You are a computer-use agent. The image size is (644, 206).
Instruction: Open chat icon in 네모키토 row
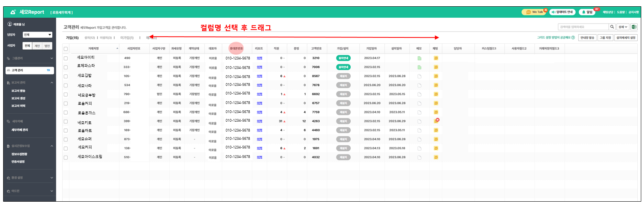[436, 121]
